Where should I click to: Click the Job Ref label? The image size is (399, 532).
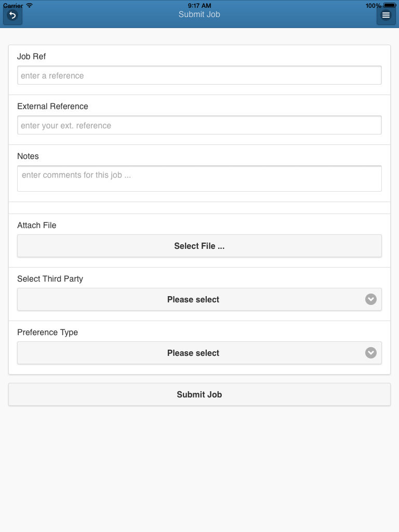(x=31, y=56)
